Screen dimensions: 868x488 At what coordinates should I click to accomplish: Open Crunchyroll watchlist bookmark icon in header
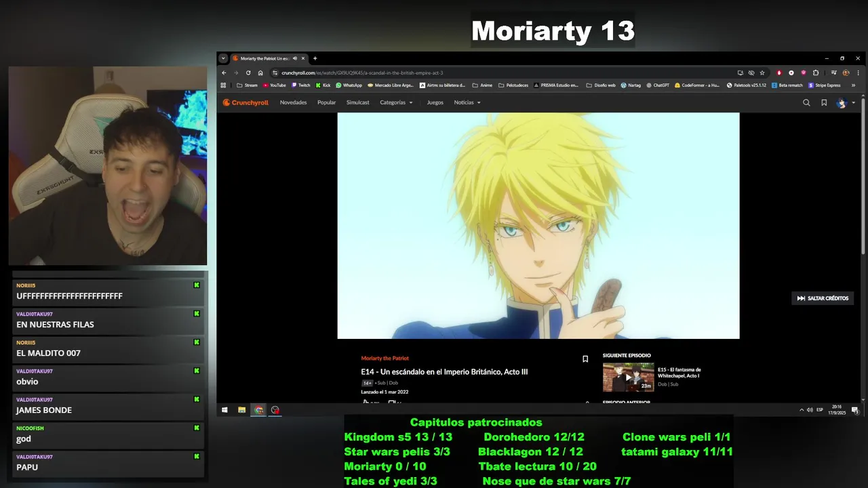coord(824,102)
